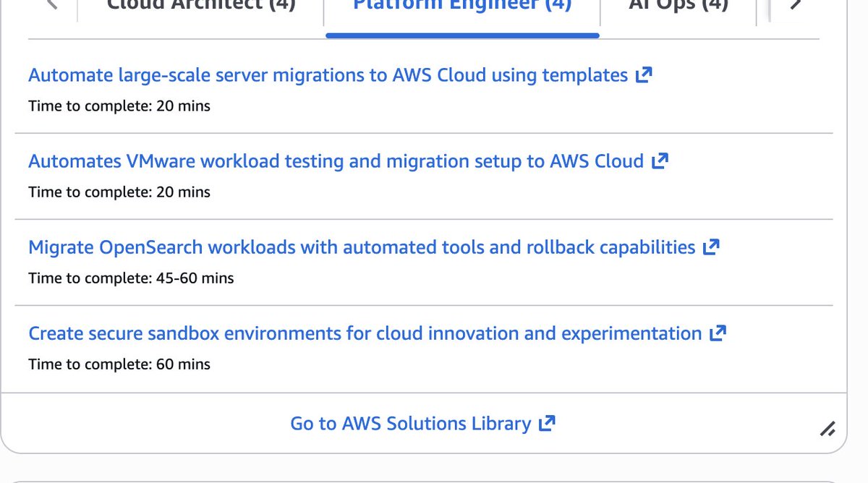Open the external-link icon beside the VMware migration link
868x483 pixels.
660,161
